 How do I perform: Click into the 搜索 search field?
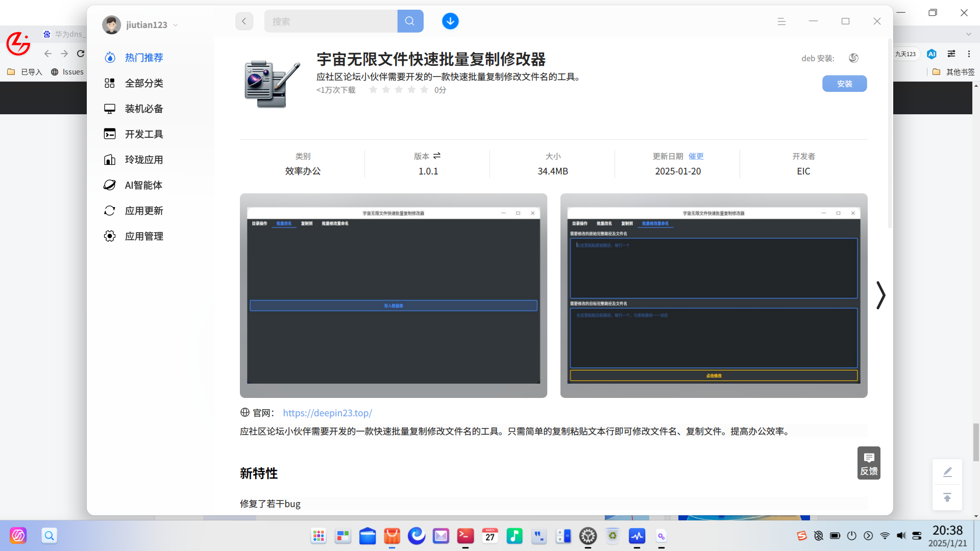[x=330, y=21]
